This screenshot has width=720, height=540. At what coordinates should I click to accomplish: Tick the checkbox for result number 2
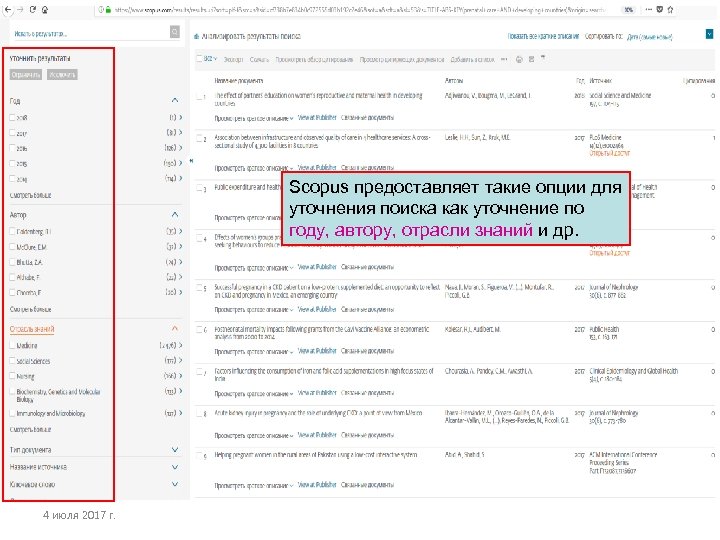199,138
